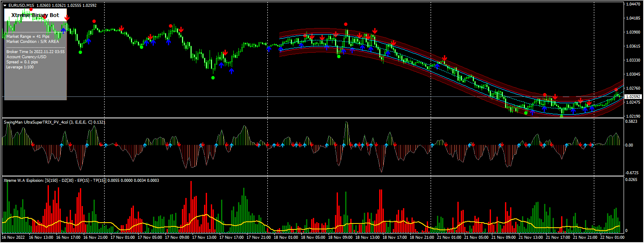
Task: Click the Xtreme Binary Bot panel header
Action: click(35, 15)
